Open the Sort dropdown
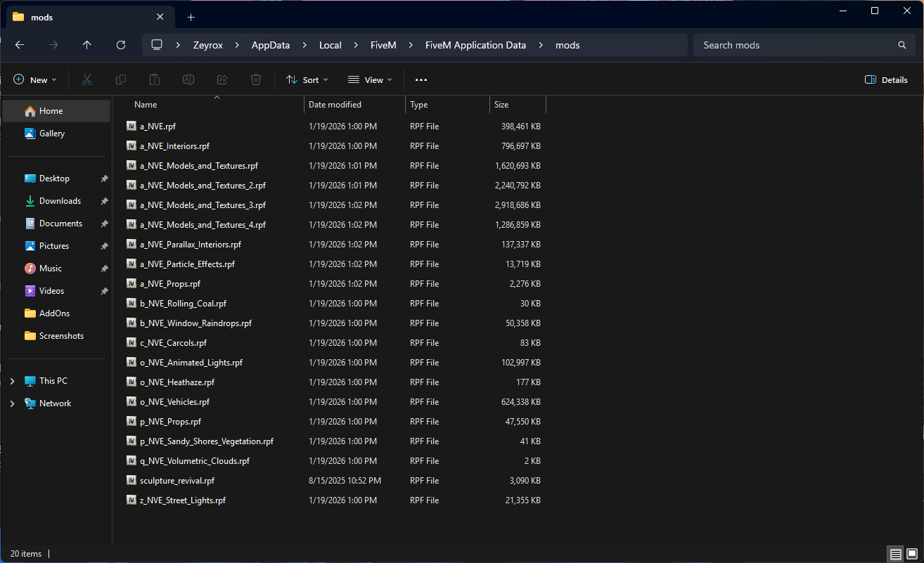The image size is (924, 563). coord(307,80)
